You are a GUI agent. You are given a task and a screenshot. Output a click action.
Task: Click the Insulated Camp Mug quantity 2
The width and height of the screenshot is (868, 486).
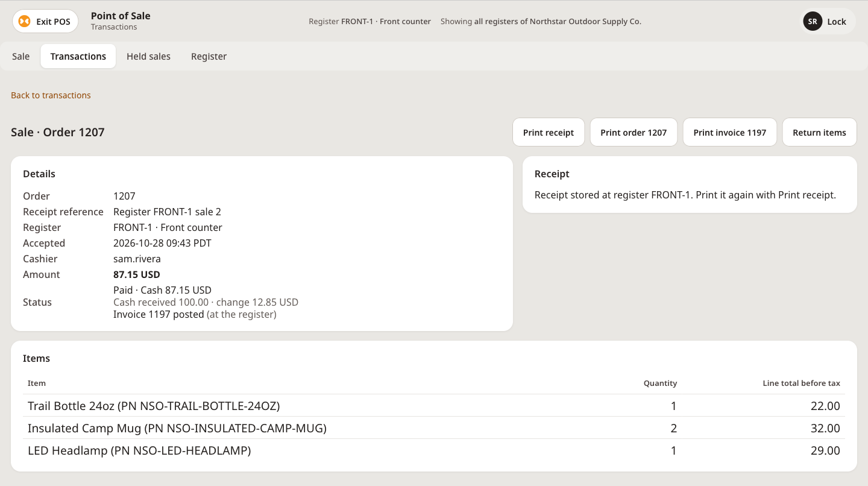point(674,428)
